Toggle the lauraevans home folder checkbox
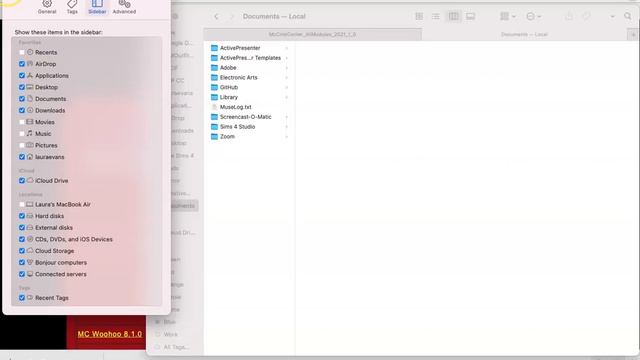Viewport: 640px width, 360px height. click(x=22, y=157)
